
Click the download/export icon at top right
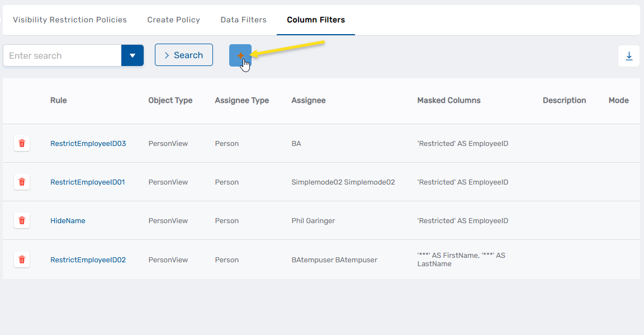(629, 55)
